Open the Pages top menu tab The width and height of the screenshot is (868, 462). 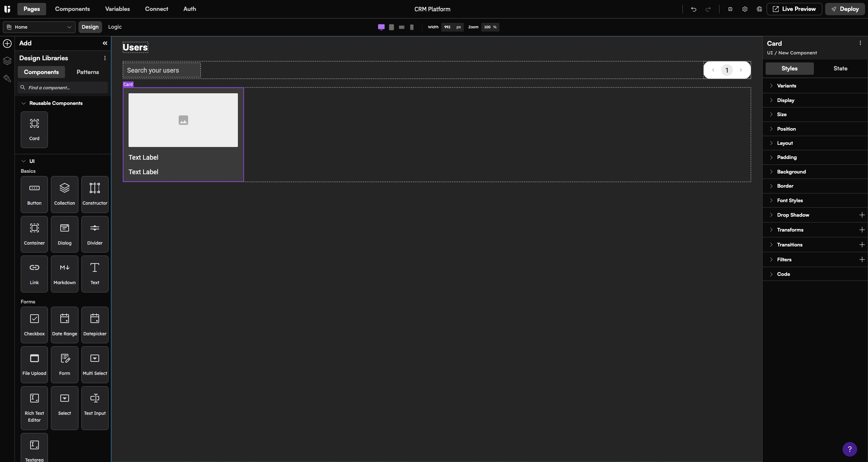[32, 9]
